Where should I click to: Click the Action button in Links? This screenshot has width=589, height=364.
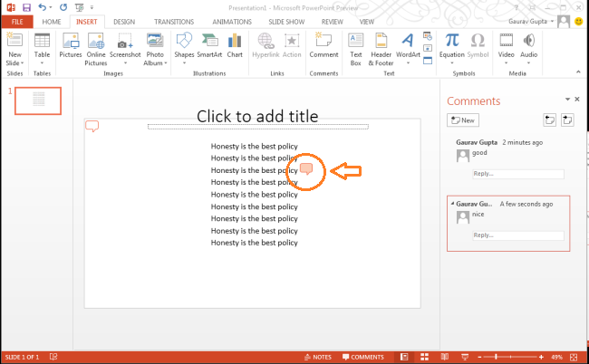(x=292, y=45)
